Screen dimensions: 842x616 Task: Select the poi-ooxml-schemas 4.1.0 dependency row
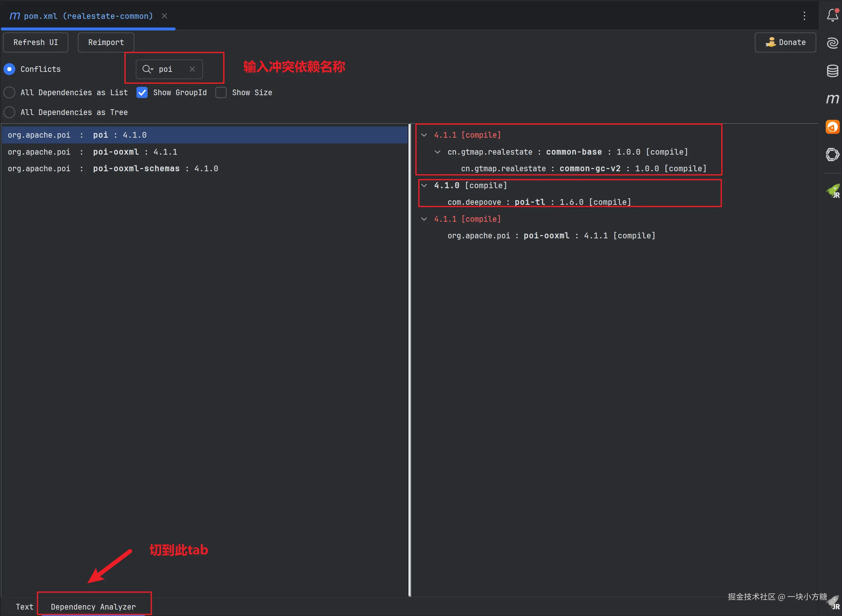113,169
